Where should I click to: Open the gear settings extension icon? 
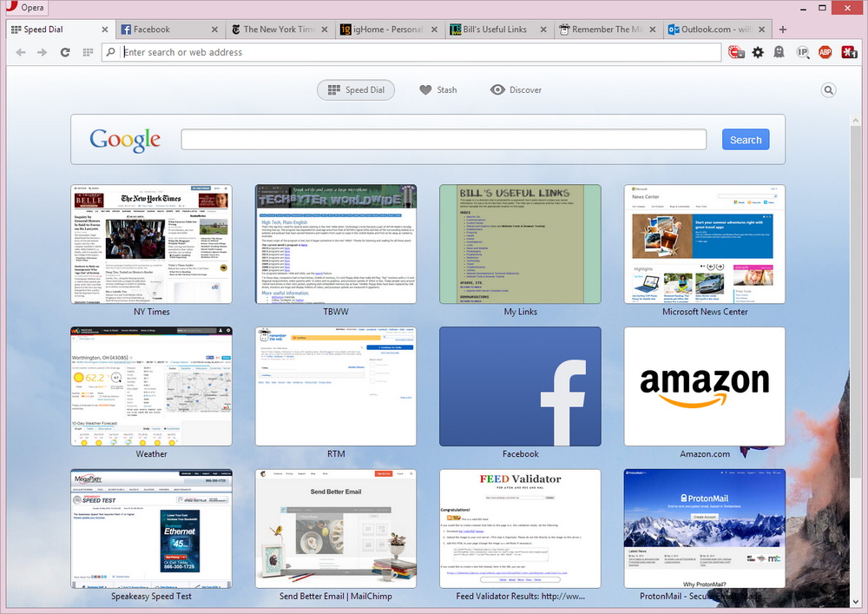[758, 52]
